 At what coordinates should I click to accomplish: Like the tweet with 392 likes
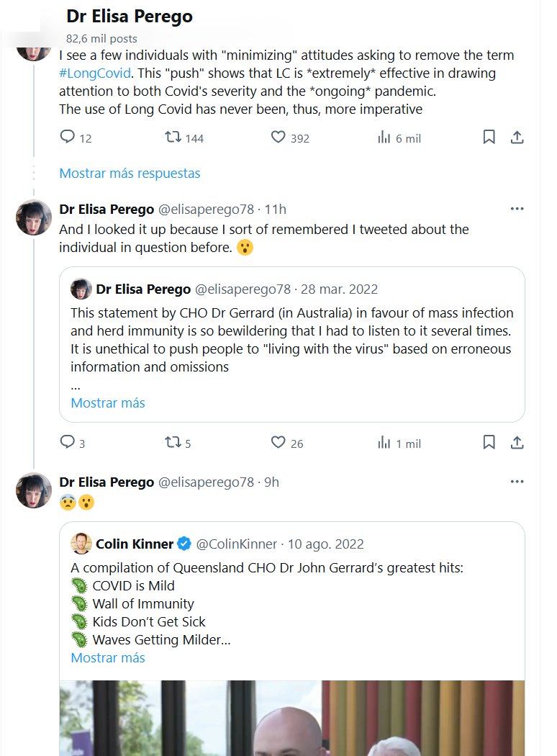[x=278, y=137]
